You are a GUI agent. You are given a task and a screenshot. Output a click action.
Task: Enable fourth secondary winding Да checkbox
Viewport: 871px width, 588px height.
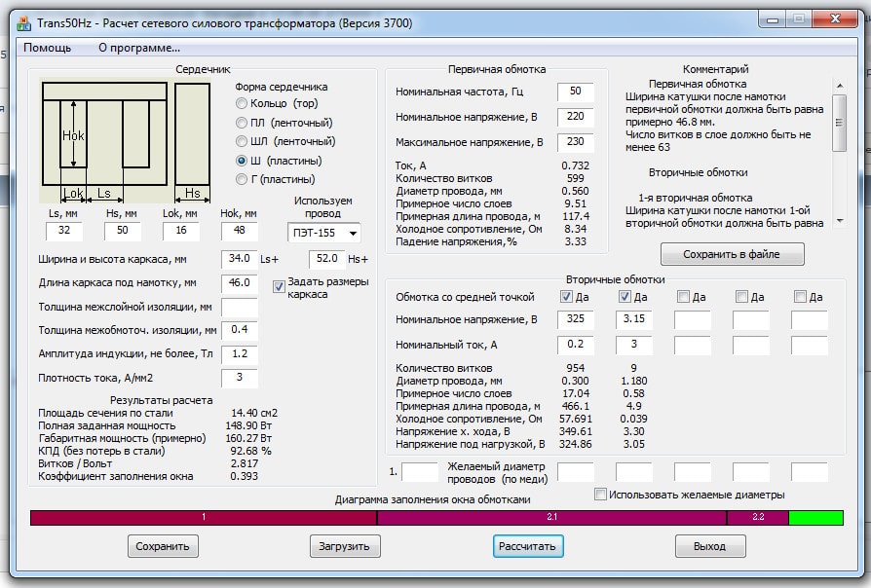[x=741, y=297]
